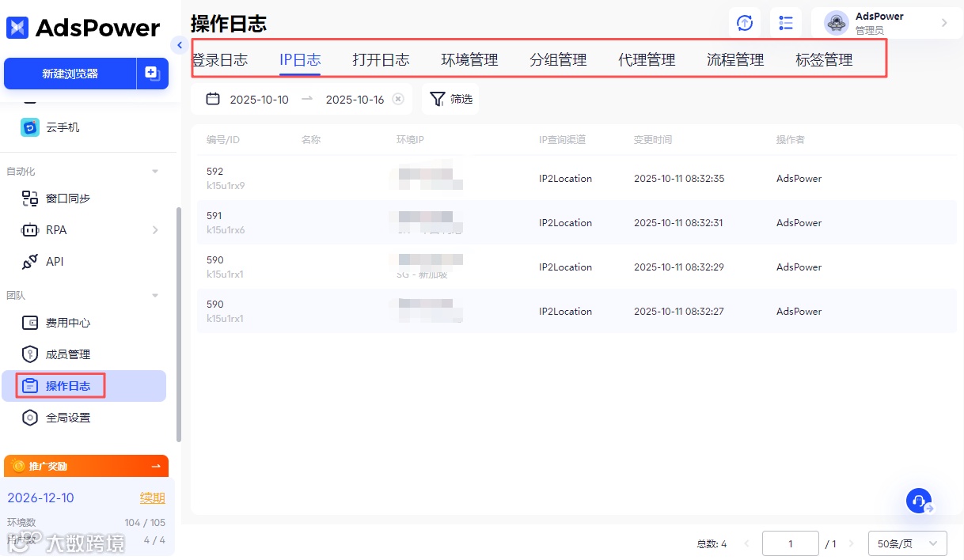The image size is (964, 560).
Task: Open the 费用中心 wallet icon
Action: tap(30, 323)
